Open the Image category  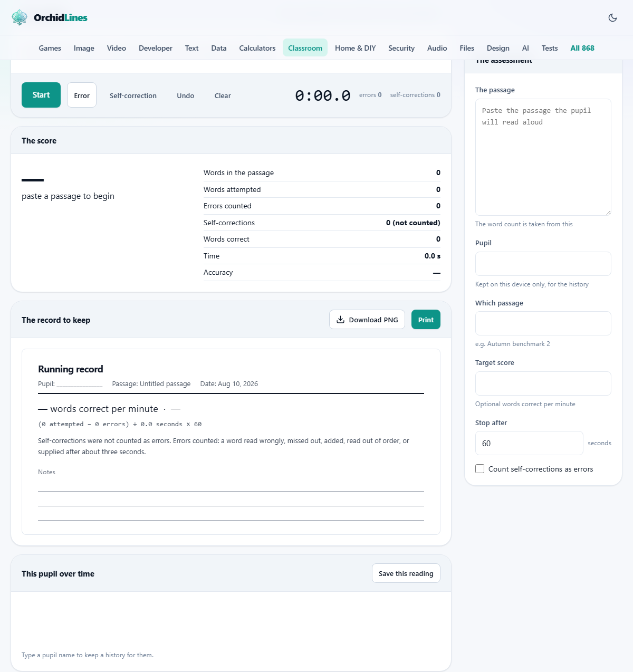tap(84, 48)
